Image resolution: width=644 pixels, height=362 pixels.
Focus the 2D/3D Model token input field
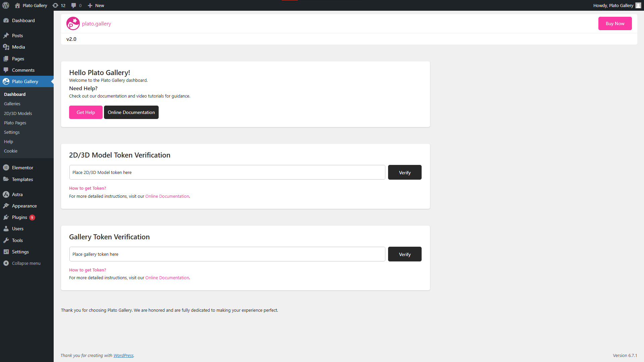(x=227, y=172)
